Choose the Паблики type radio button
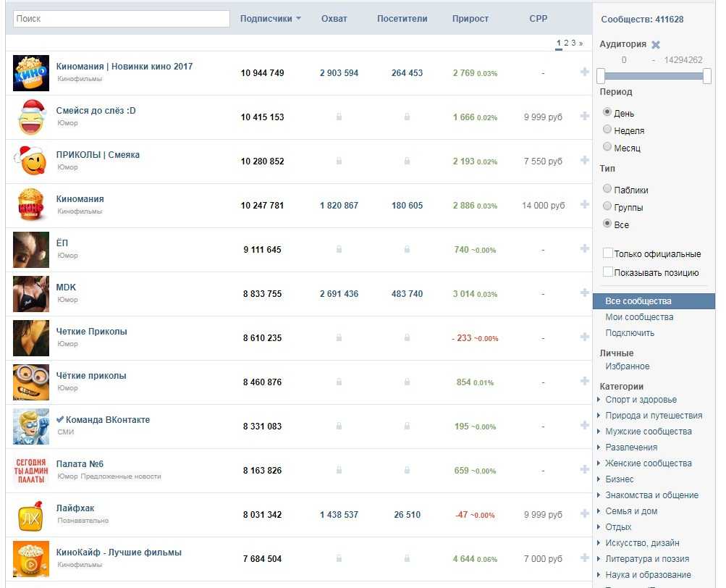The width and height of the screenshot is (726, 588). 607,190
